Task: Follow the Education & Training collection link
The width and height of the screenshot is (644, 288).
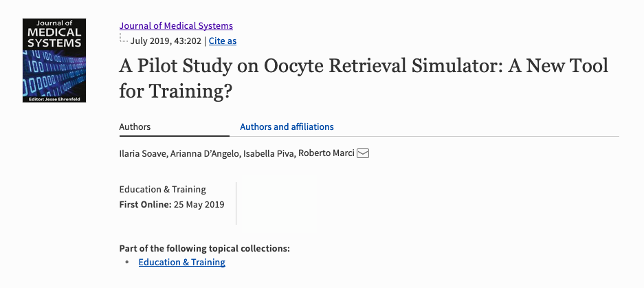Action: [x=182, y=262]
